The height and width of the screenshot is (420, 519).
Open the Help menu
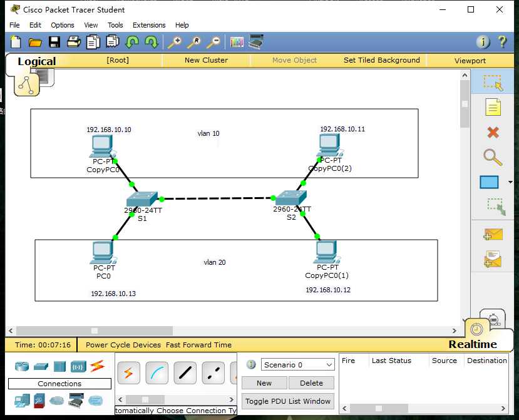point(182,25)
